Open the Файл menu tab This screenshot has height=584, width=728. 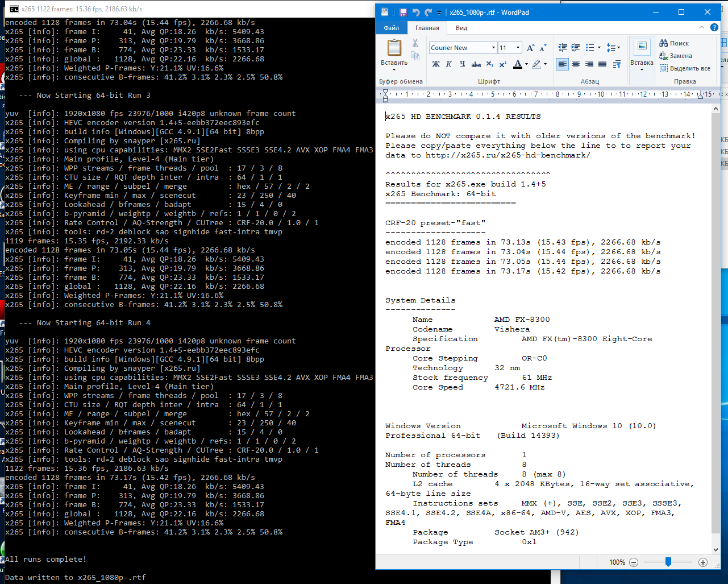point(392,28)
